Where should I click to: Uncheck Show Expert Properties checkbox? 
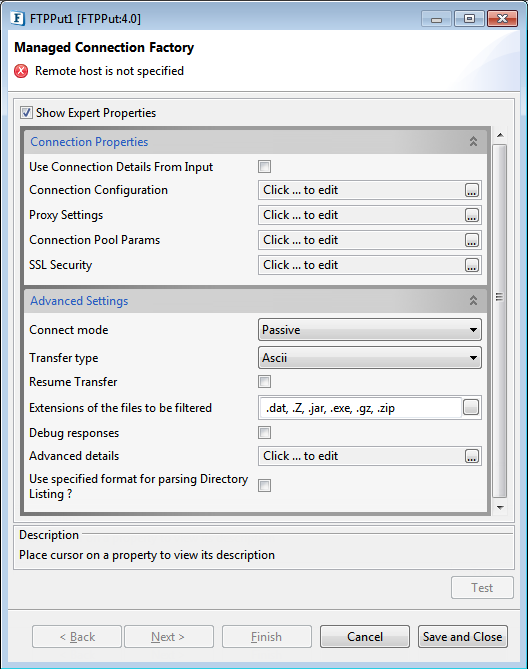[26, 113]
